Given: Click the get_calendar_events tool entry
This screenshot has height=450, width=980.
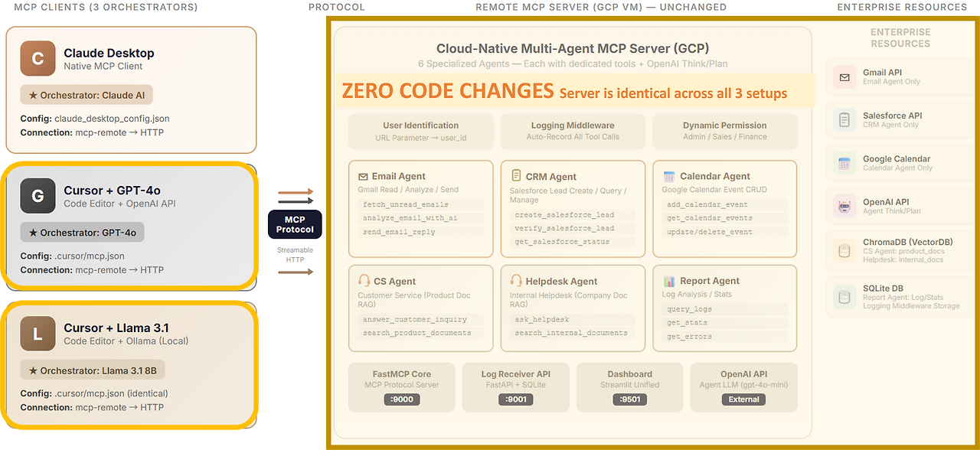Looking at the screenshot, I should pos(725,218).
